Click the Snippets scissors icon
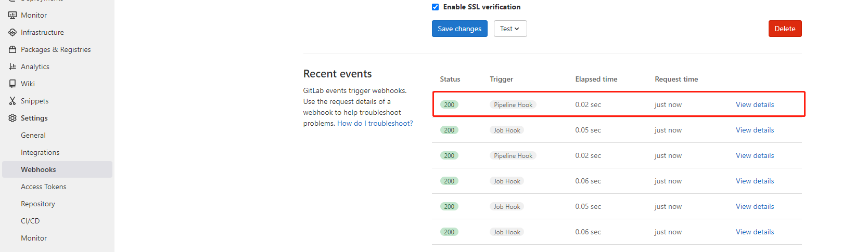Screen dimensions: 868x252 12,101
